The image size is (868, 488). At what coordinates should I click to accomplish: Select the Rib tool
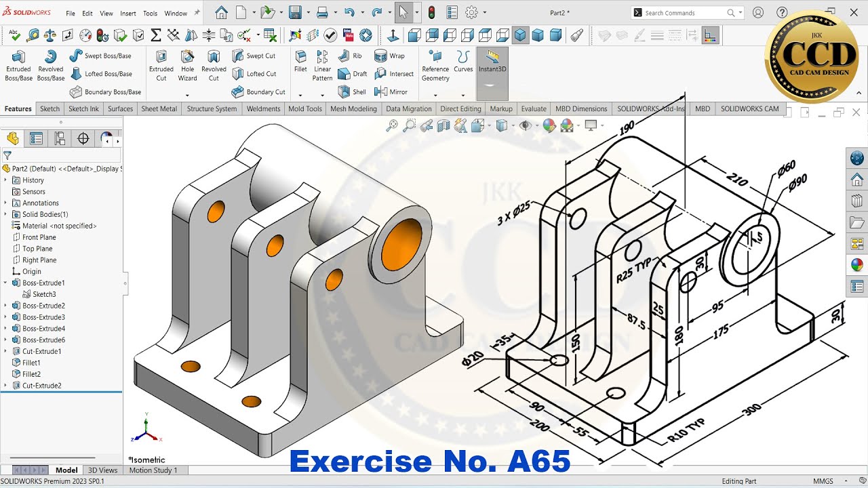(350, 56)
